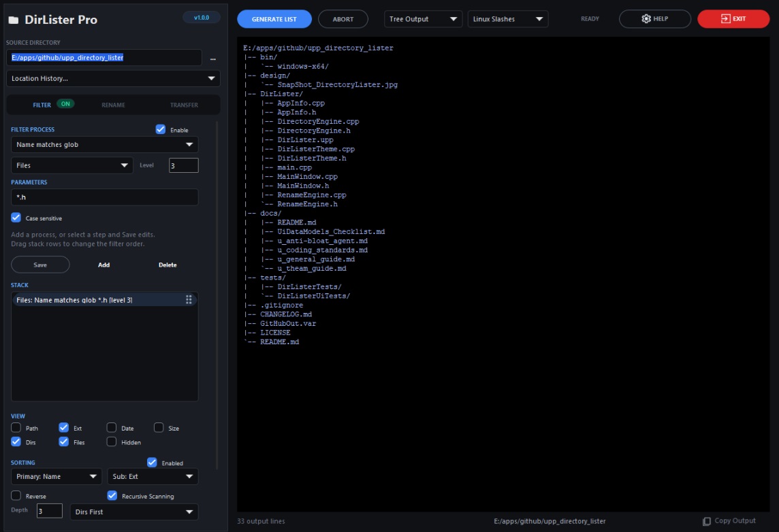The height and width of the screenshot is (532, 779).
Task: Uncheck the Dirs view checkbox
Action: point(16,442)
